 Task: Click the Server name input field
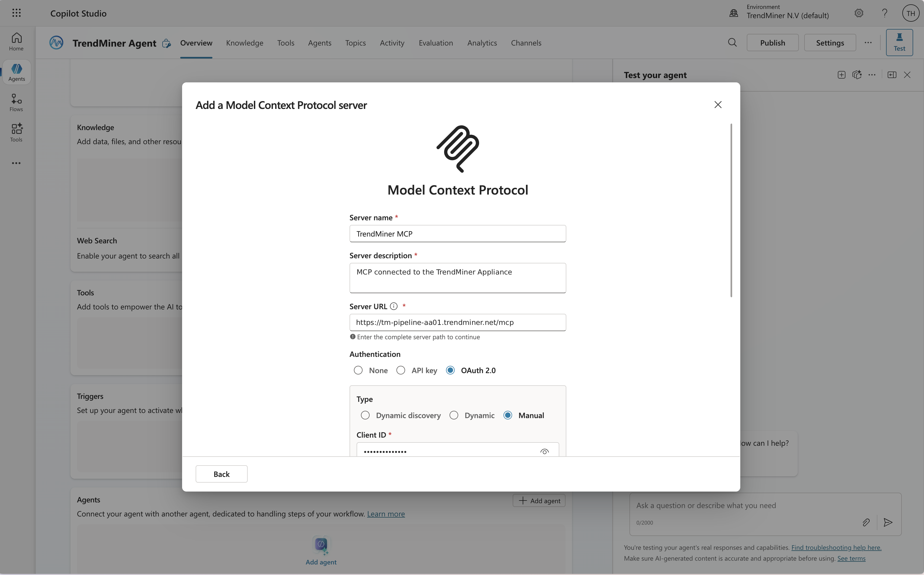click(457, 234)
